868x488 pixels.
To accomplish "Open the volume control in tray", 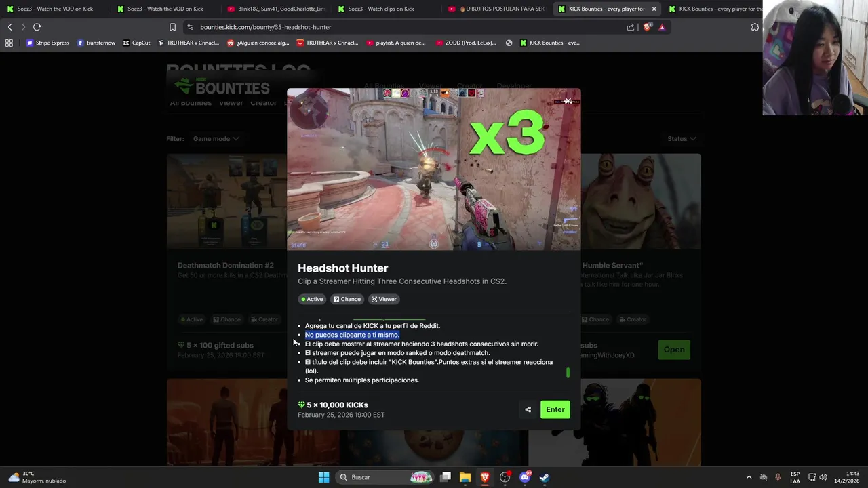I will pos(825,477).
